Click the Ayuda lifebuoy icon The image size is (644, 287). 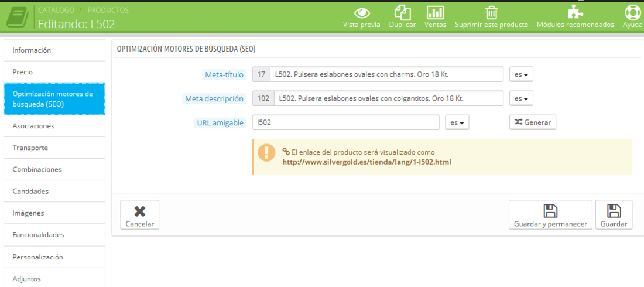coord(632,12)
